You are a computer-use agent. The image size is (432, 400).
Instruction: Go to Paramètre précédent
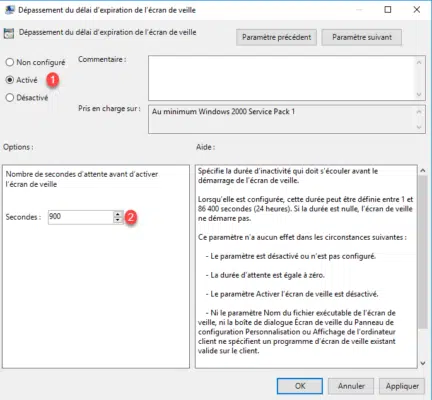point(276,37)
